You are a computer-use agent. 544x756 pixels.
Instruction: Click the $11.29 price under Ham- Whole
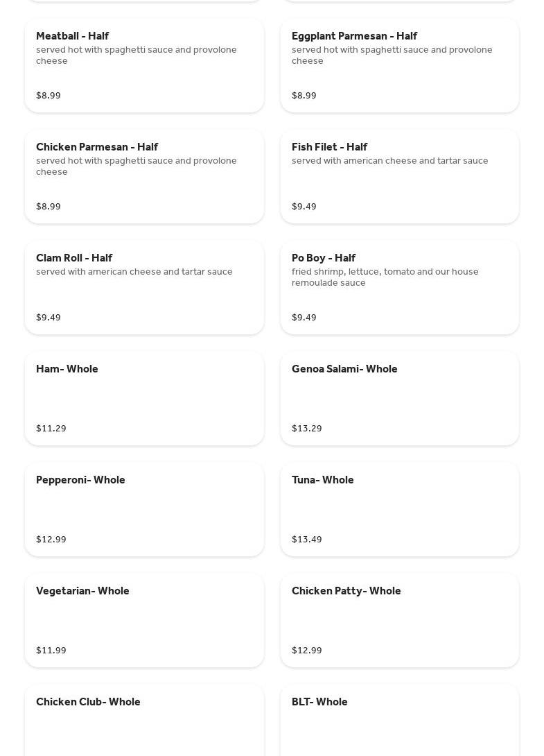click(51, 429)
